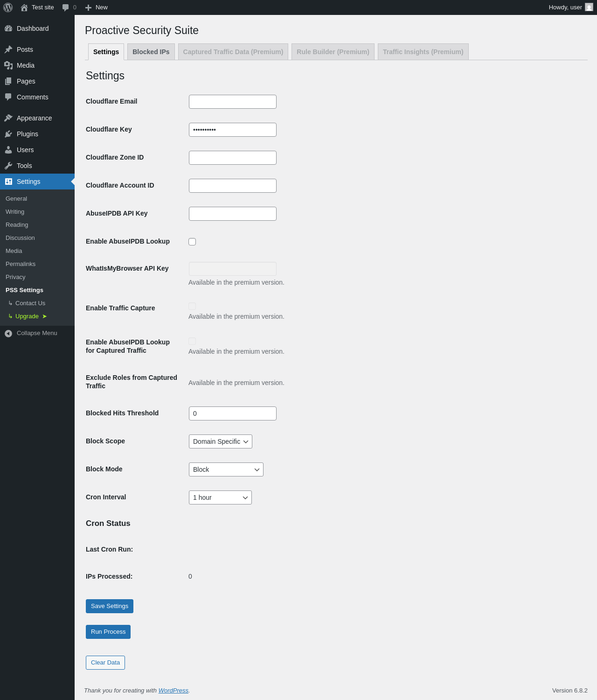The image size is (597, 700).
Task: Open the General settings submenu
Action: [37, 199]
